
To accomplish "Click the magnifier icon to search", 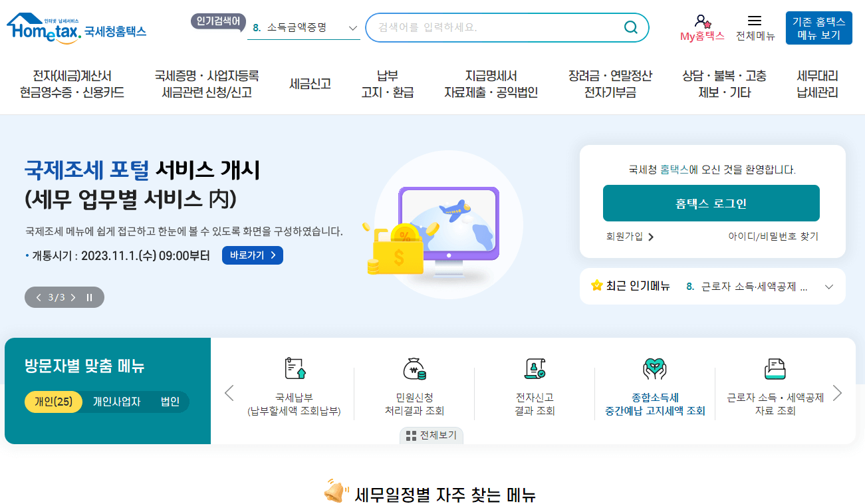I will 630,27.
